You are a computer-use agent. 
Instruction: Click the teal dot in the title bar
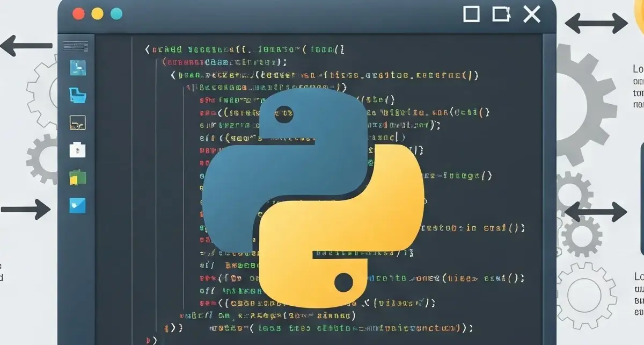coord(116,14)
